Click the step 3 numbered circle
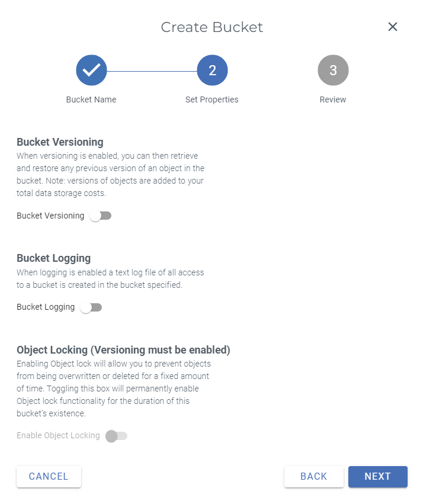This screenshot has width=423, height=504. coord(333,71)
